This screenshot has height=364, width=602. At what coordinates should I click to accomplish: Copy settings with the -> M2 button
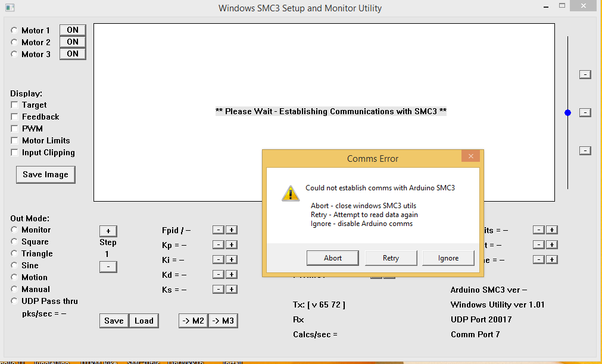[x=194, y=321]
